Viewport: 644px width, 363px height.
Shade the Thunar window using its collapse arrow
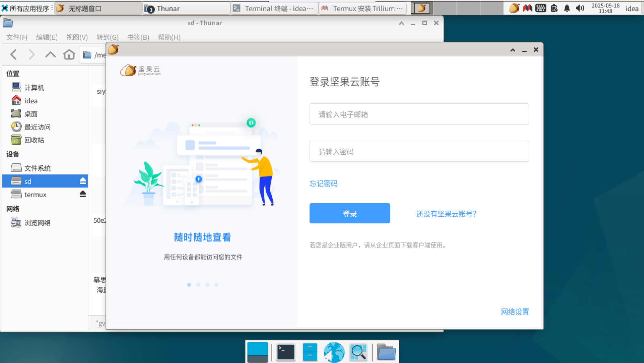pyautogui.click(x=401, y=23)
